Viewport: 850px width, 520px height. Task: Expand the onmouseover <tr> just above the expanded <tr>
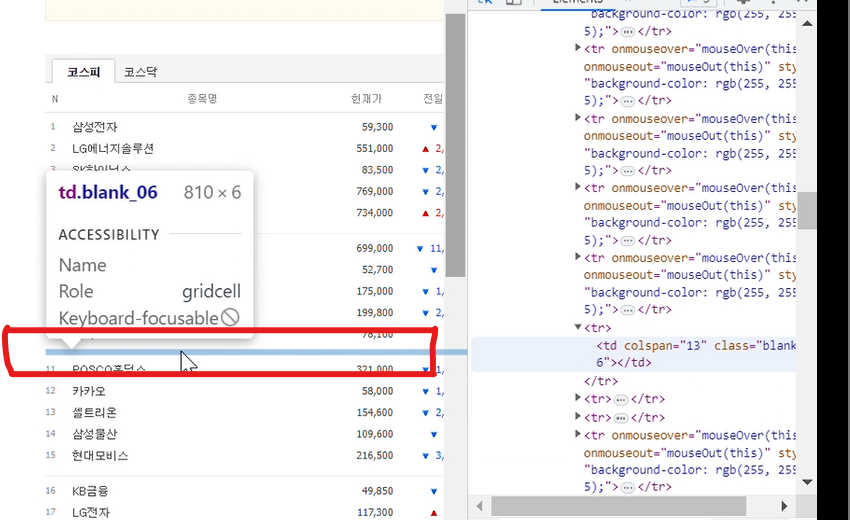[x=578, y=256]
